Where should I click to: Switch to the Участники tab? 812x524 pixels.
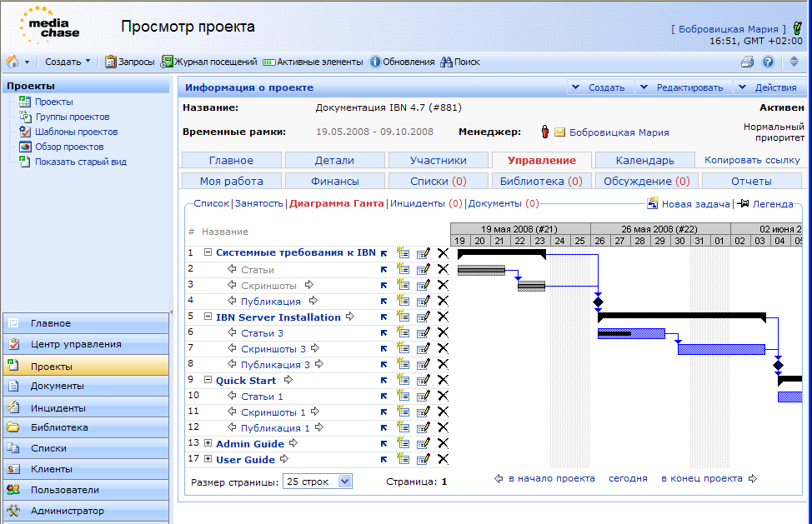(x=439, y=160)
